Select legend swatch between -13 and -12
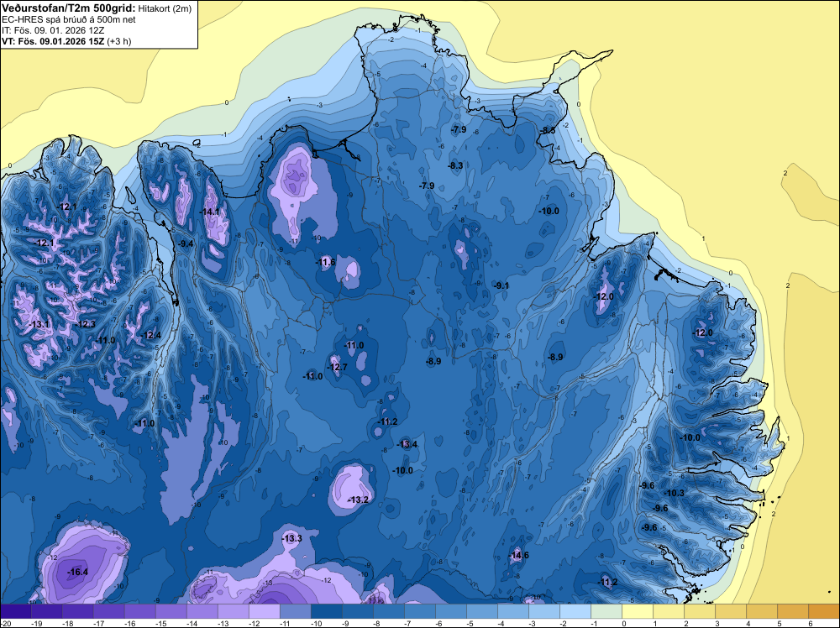Image resolution: width=840 pixels, height=628 pixels. [233, 611]
